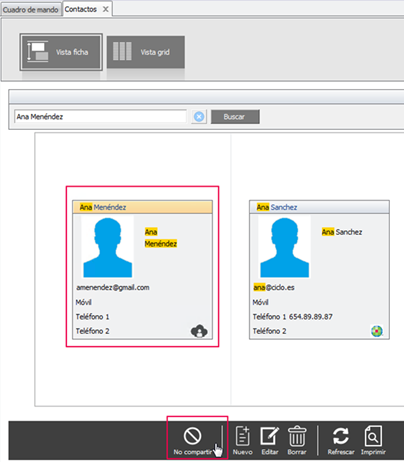Click the ana@cido.es email text
This screenshot has width=404, height=462.
click(274, 287)
